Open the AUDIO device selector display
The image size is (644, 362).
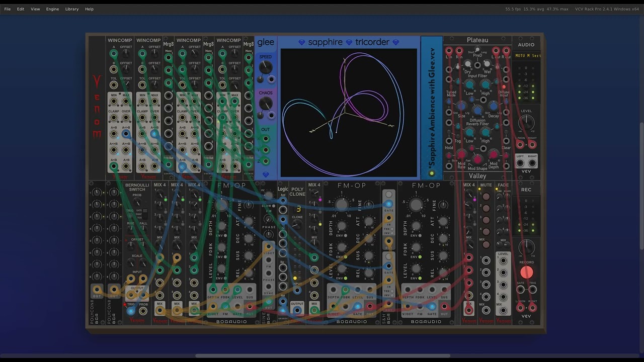pos(526,56)
